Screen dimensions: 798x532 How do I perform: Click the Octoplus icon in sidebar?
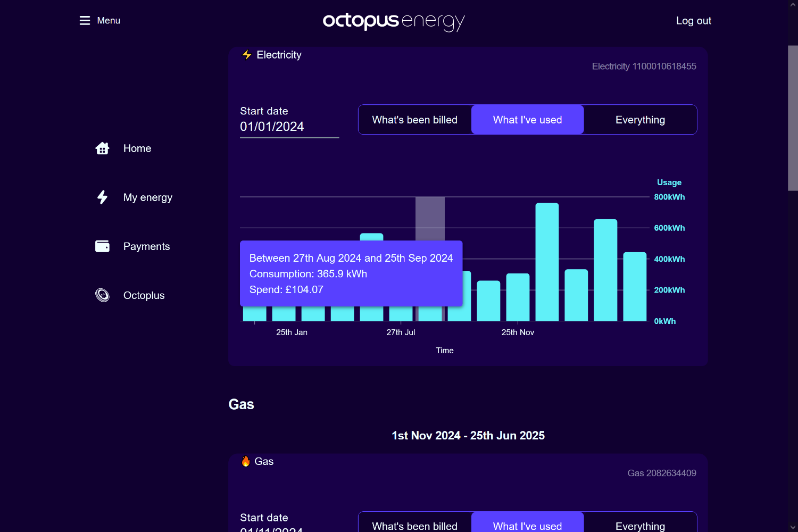point(102,295)
